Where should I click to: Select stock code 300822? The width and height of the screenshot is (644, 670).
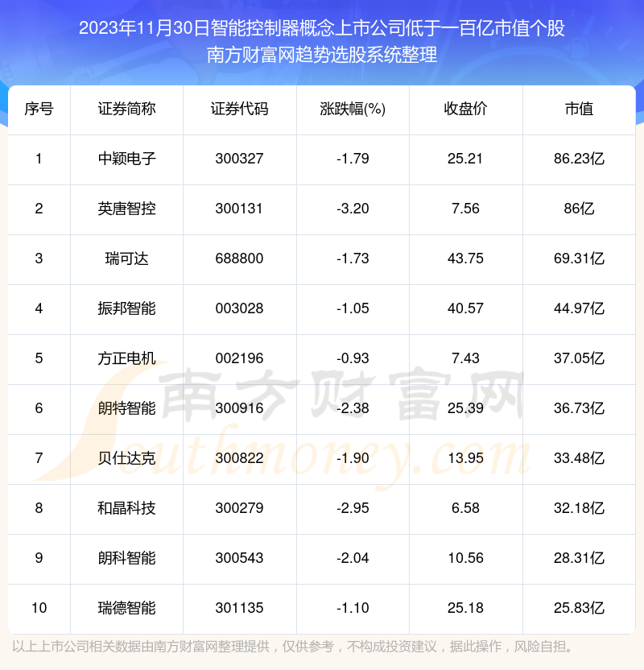coord(240,459)
